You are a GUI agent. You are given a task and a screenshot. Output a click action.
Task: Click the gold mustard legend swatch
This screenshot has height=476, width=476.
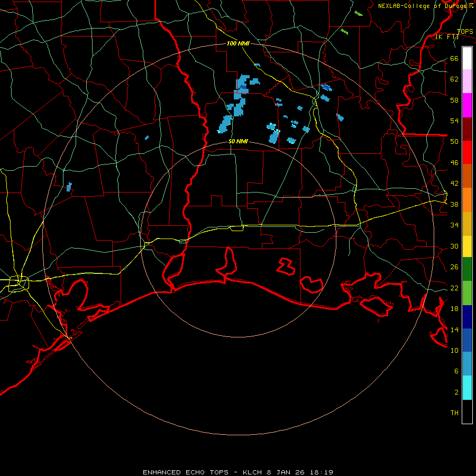[x=467, y=224]
